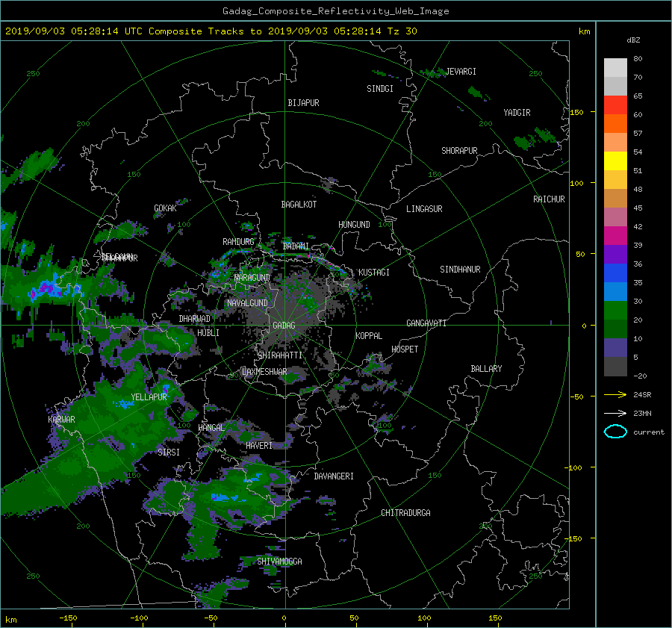Click the BAGALKOT city label
This screenshot has height=628, width=672.
(x=299, y=205)
